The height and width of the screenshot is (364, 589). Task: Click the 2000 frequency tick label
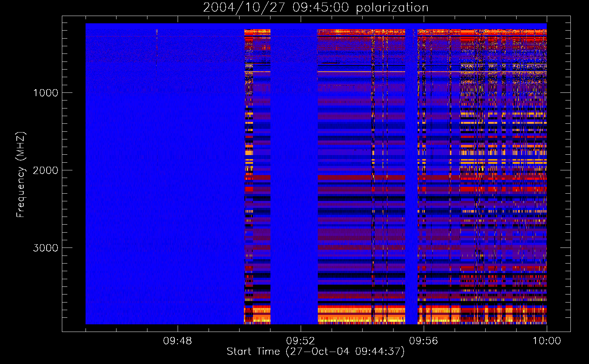tap(46, 170)
